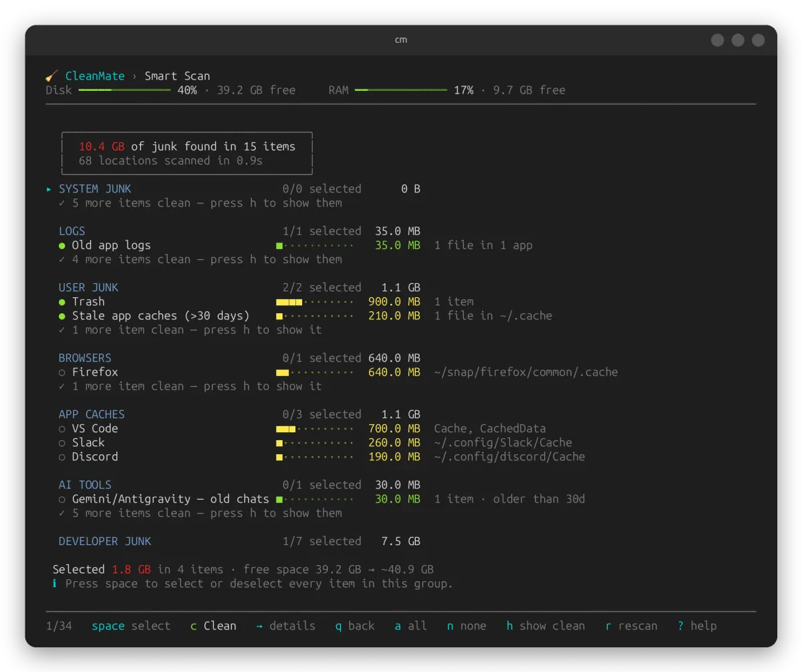Click the 210.0 MB stale caches size
The image size is (802, 672).
[x=394, y=316]
